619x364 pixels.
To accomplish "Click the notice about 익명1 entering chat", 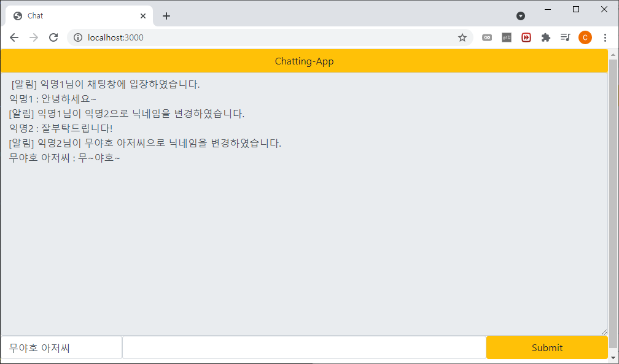I will (x=106, y=84).
